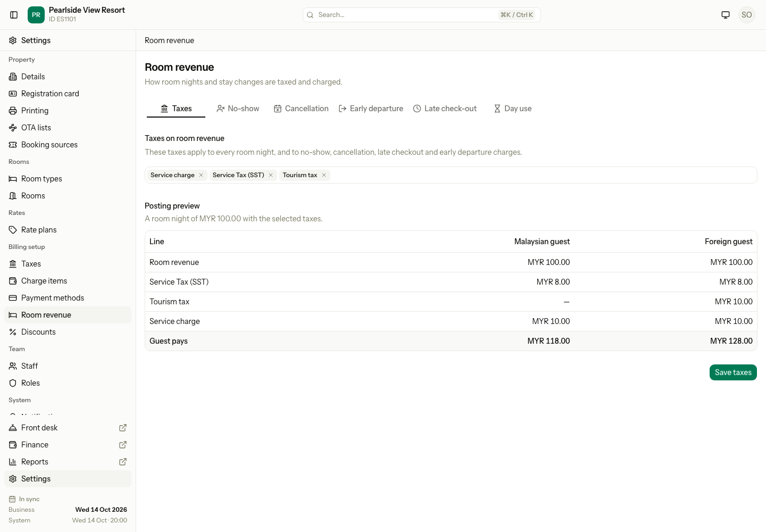Click the Foreign guest column header
The width and height of the screenshot is (766, 532).
click(729, 242)
